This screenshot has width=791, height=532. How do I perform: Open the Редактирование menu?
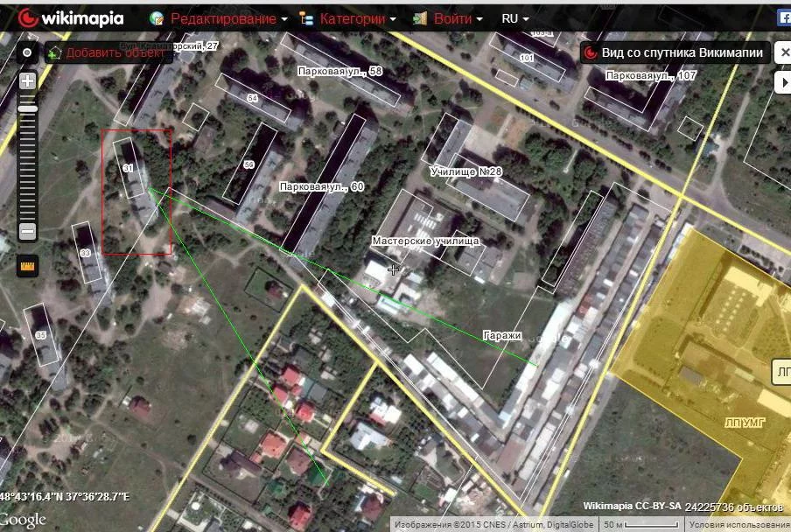(229, 19)
